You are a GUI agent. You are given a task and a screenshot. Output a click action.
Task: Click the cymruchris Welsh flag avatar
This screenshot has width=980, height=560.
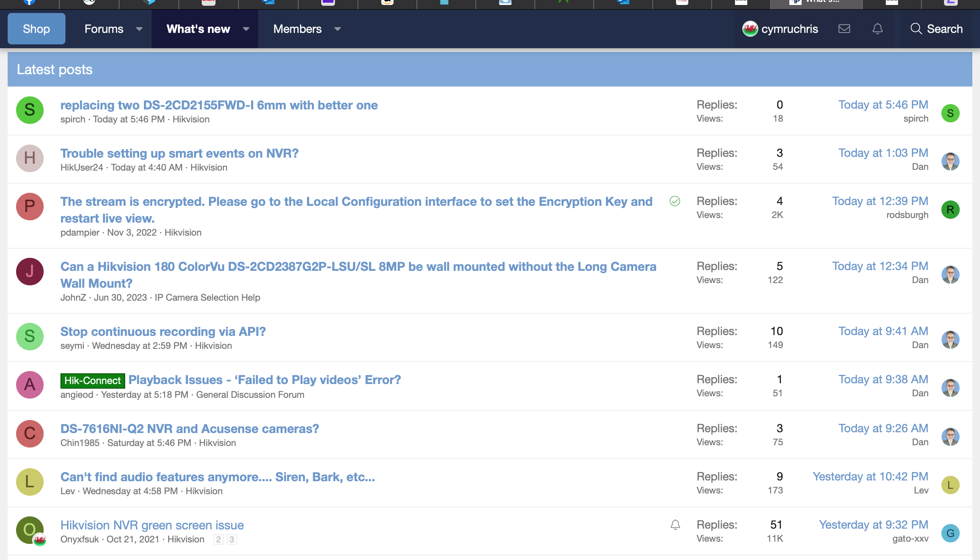[x=750, y=29]
